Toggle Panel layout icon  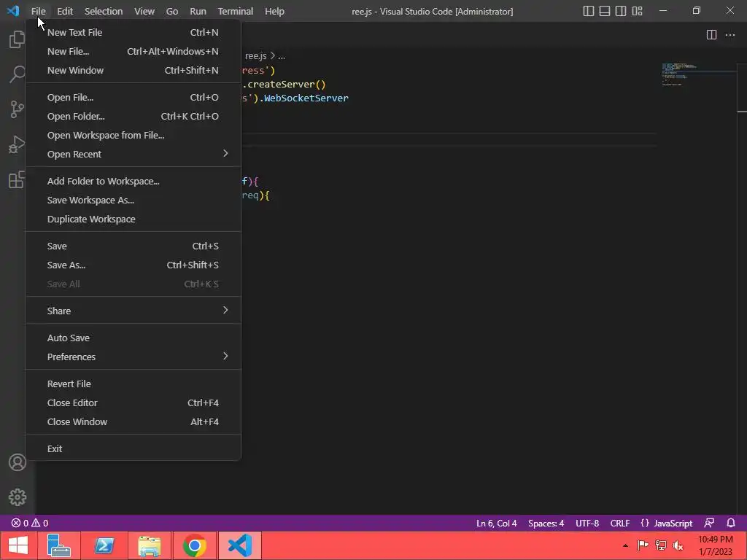click(x=605, y=11)
